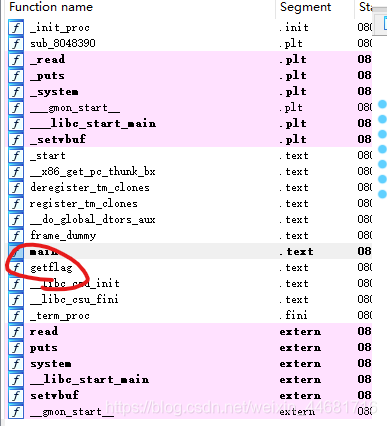Sort by Function name column header
The image size is (387, 426).
click(51, 7)
